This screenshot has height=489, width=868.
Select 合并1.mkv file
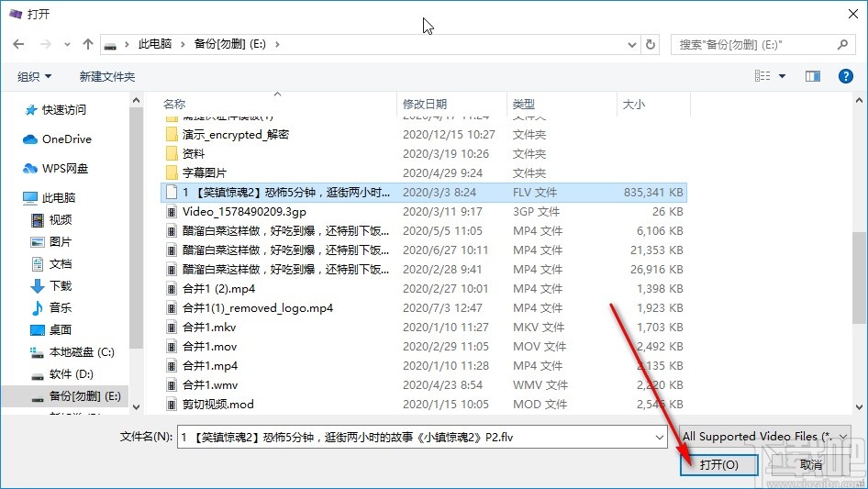[x=424, y=328]
